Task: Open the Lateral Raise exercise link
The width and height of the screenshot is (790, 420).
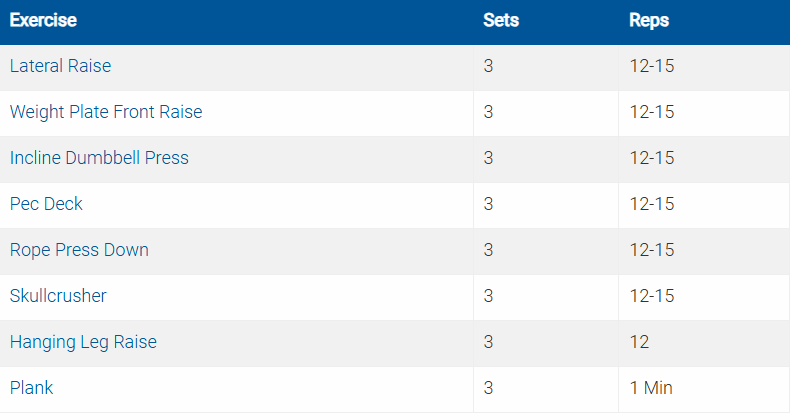Action: [x=60, y=66]
